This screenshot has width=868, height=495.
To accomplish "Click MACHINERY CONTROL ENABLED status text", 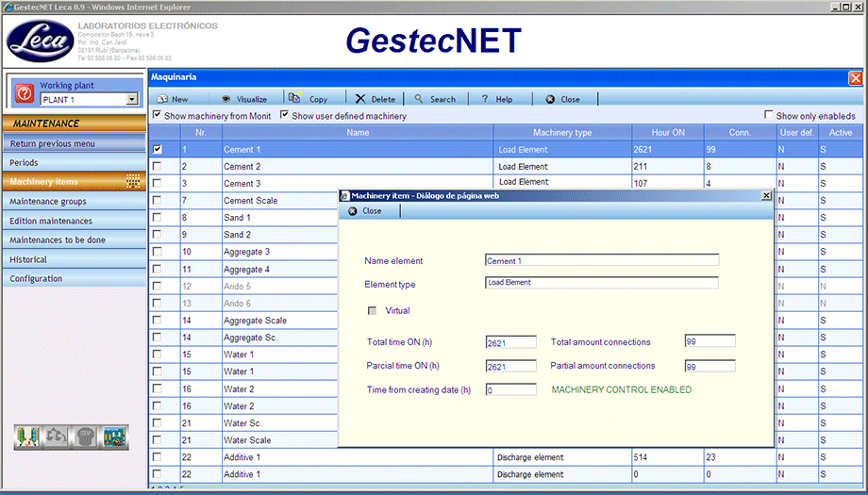I will click(x=622, y=390).
